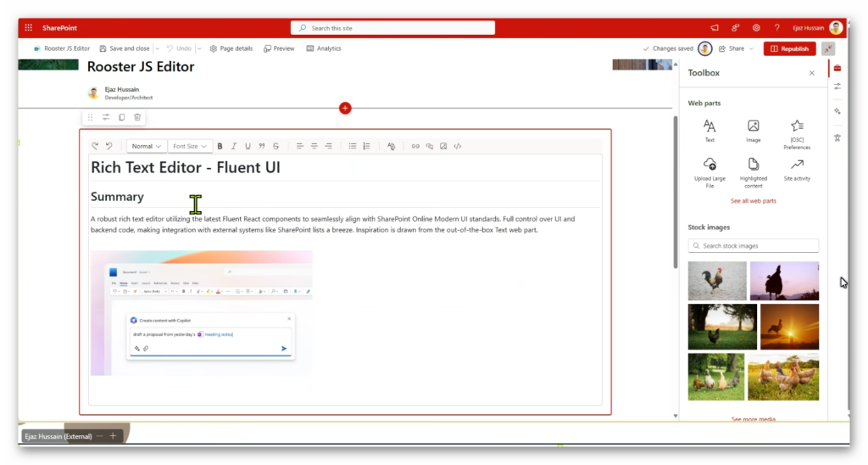
Task: Click the Search stock images field
Action: pos(753,245)
